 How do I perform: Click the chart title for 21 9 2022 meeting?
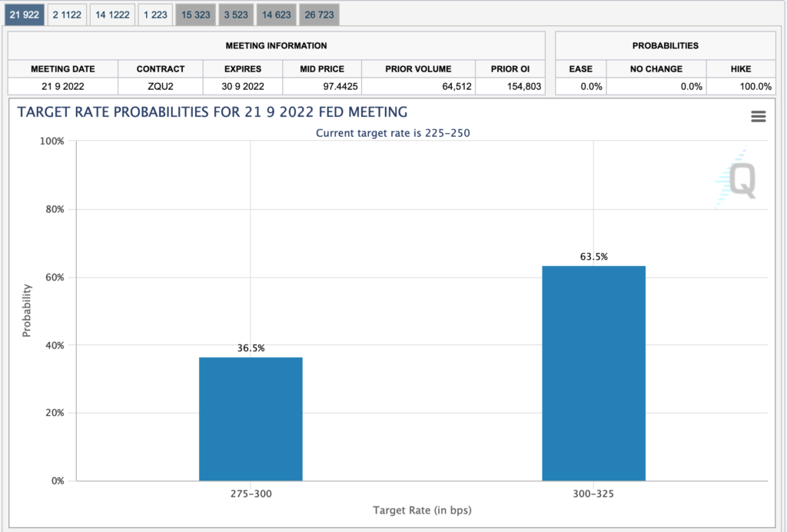point(212,112)
